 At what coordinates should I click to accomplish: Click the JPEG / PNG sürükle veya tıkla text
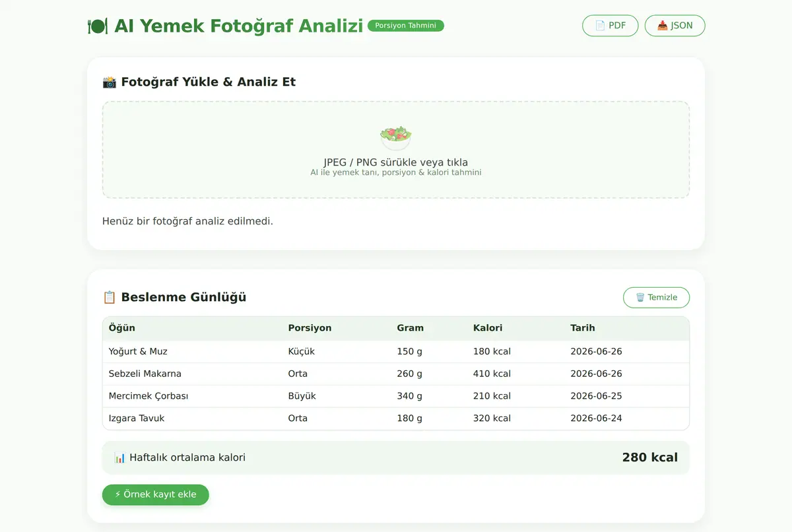coord(396,162)
